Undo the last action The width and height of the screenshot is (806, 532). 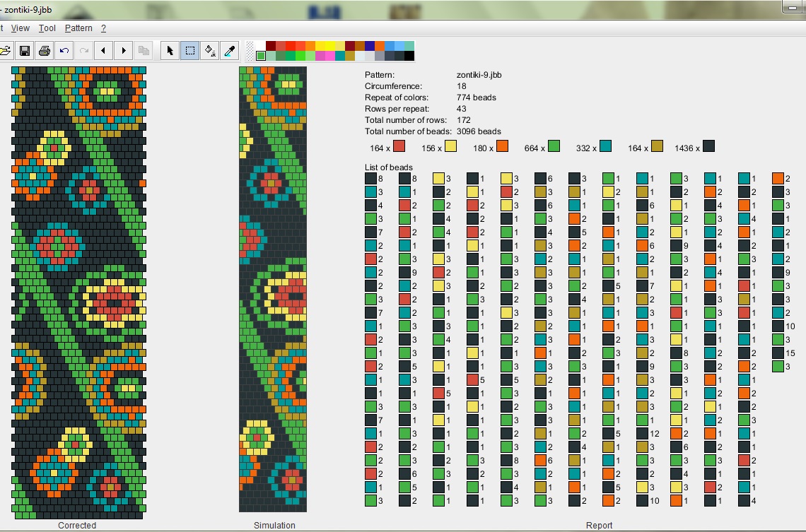pyautogui.click(x=64, y=50)
